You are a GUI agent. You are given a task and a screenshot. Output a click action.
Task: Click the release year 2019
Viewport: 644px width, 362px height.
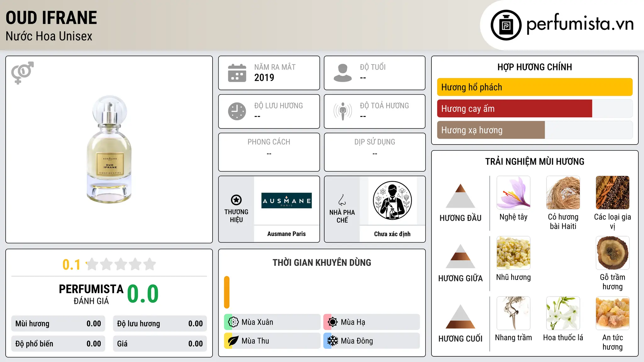(264, 78)
